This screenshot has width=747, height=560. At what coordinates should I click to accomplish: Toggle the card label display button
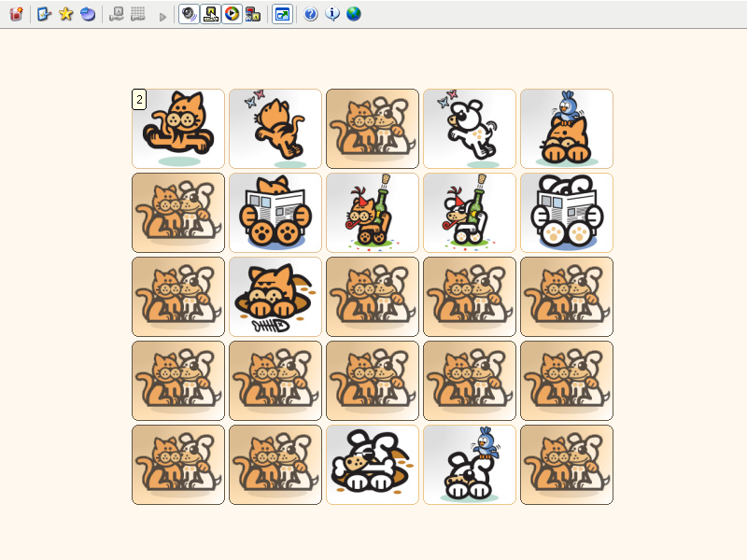(x=210, y=14)
